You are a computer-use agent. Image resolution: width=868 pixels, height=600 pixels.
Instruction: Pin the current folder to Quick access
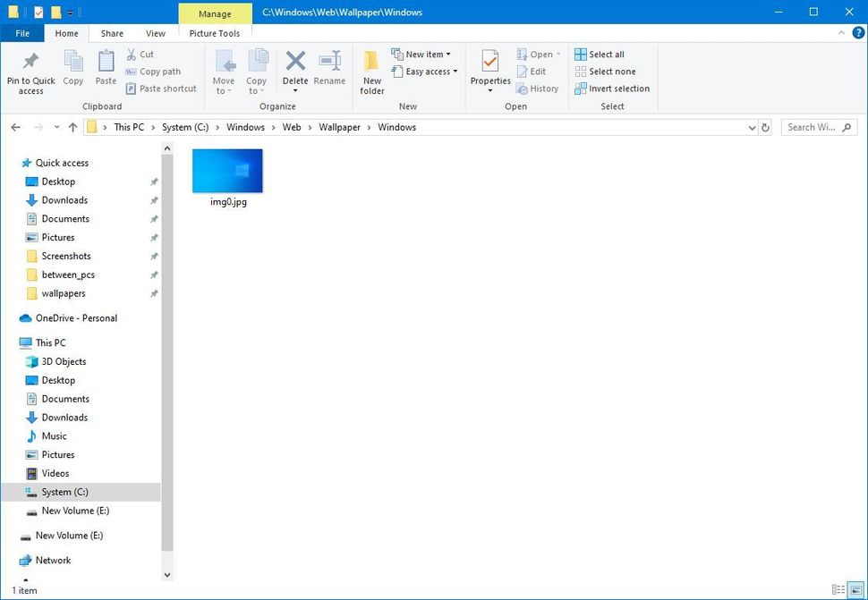click(30, 72)
